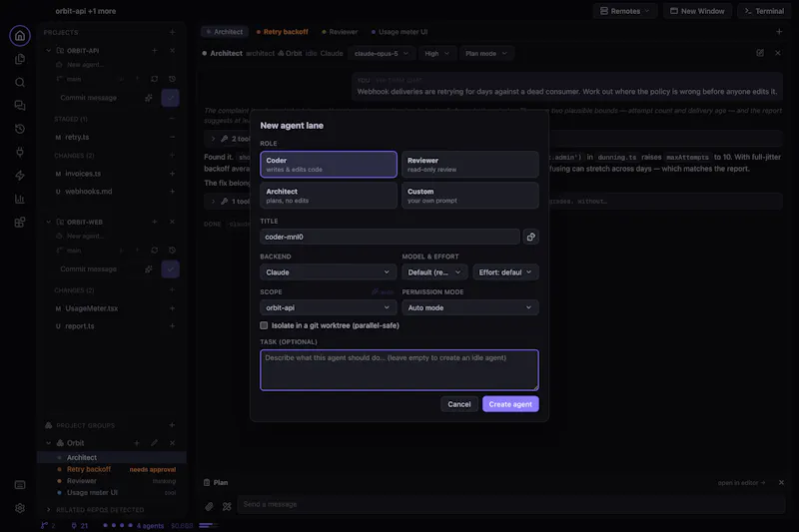Check Isolate in a git worktree

tap(264, 325)
